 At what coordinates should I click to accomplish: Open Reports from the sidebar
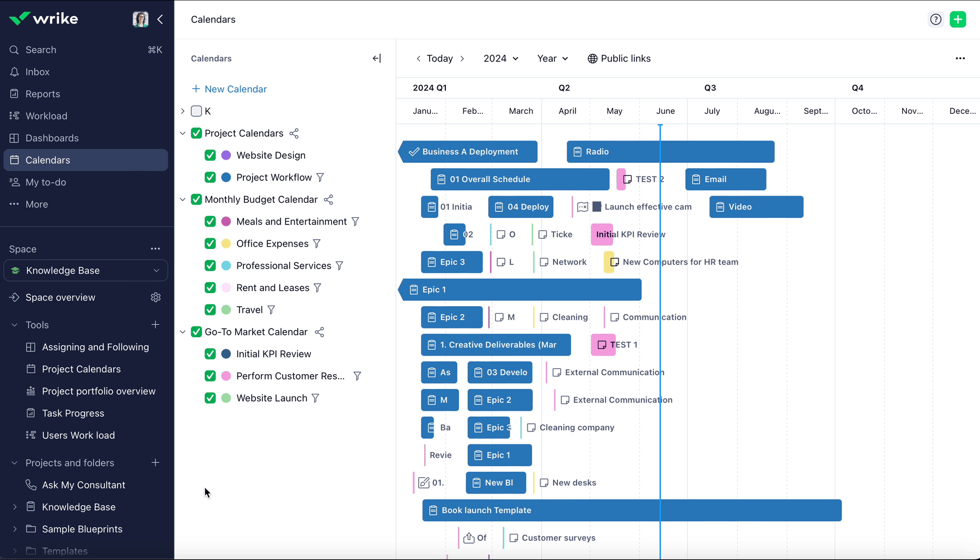pyautogui.click(x=42, y=94)
